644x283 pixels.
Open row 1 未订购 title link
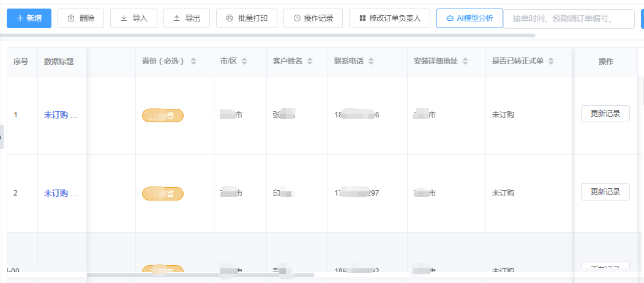coord(61,116)
